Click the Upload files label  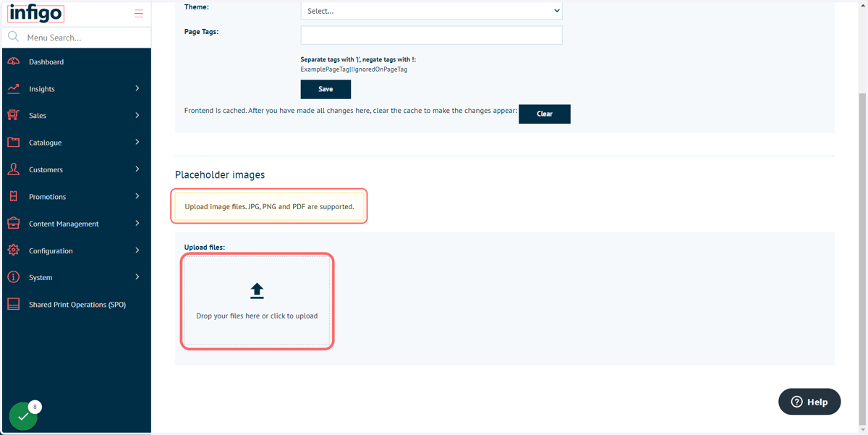[205, 247]
